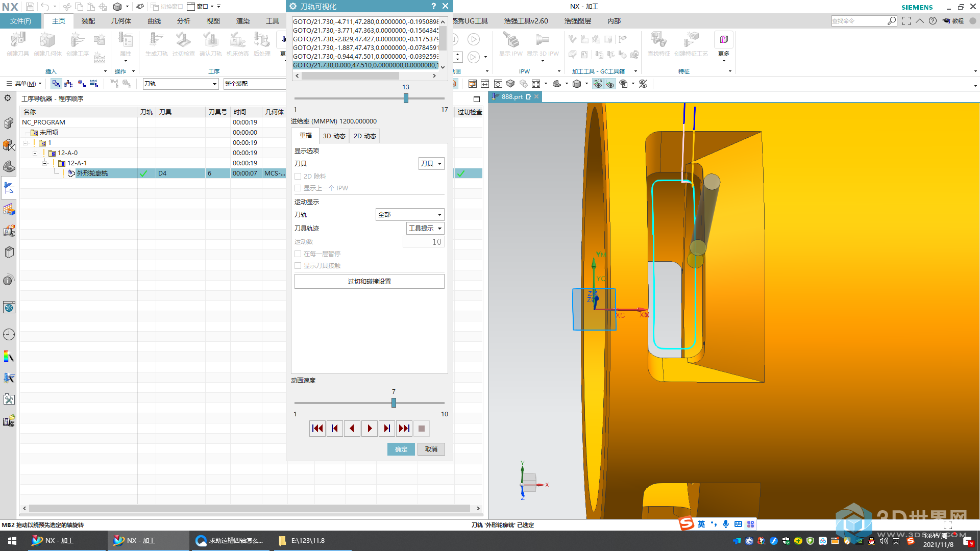This screenshot has width=980, height=551.
Task: Select the 重播 tab
Action: coord(306,136)
